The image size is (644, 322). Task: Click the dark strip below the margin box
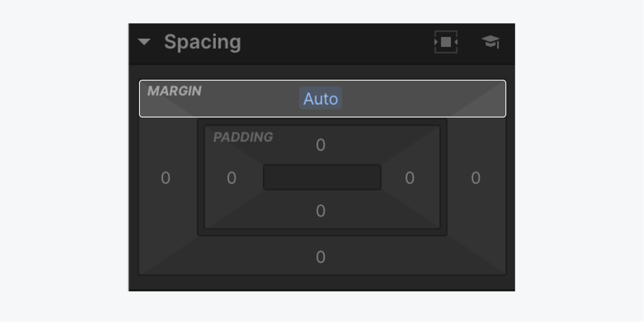pos(322,283)
